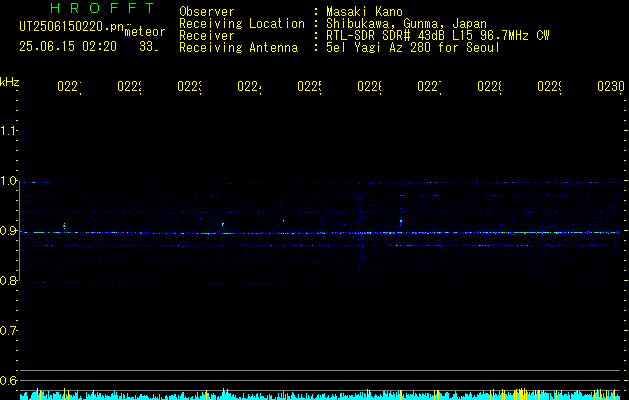This screenshot has height=400, width=629.
Task: Select the RTL-SDR SDR# 43dB receiver details
Action: 438,36
